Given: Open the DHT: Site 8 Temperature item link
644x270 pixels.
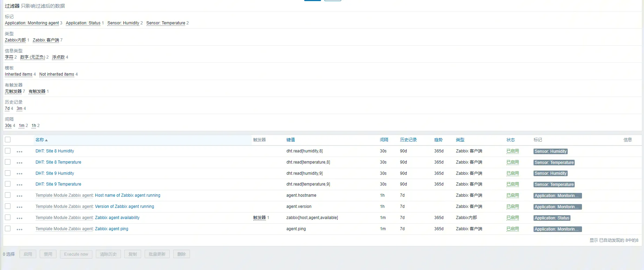Looking at the screenshot, I should click(58, 162).
